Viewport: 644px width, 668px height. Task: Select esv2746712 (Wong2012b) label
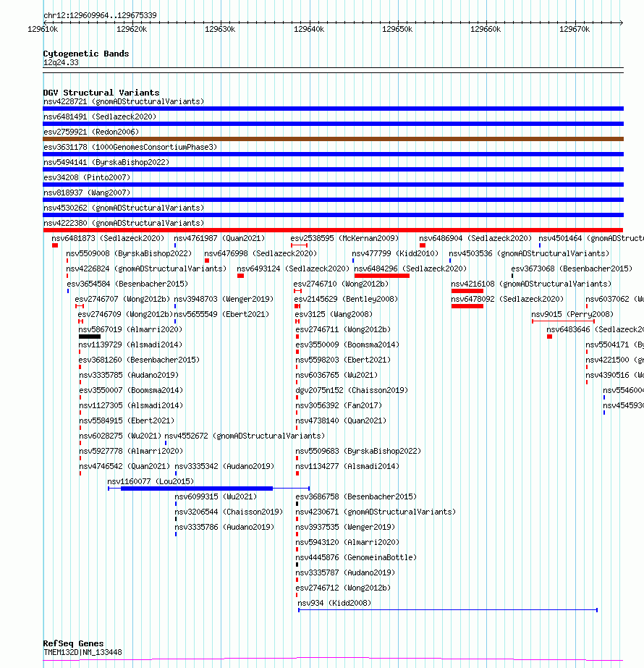pos(343,588)
